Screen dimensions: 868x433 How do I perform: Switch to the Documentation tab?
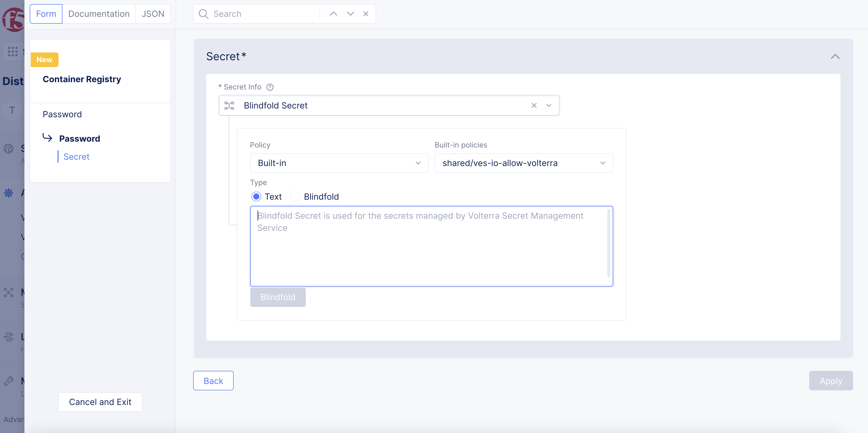[x=99, y=14]
